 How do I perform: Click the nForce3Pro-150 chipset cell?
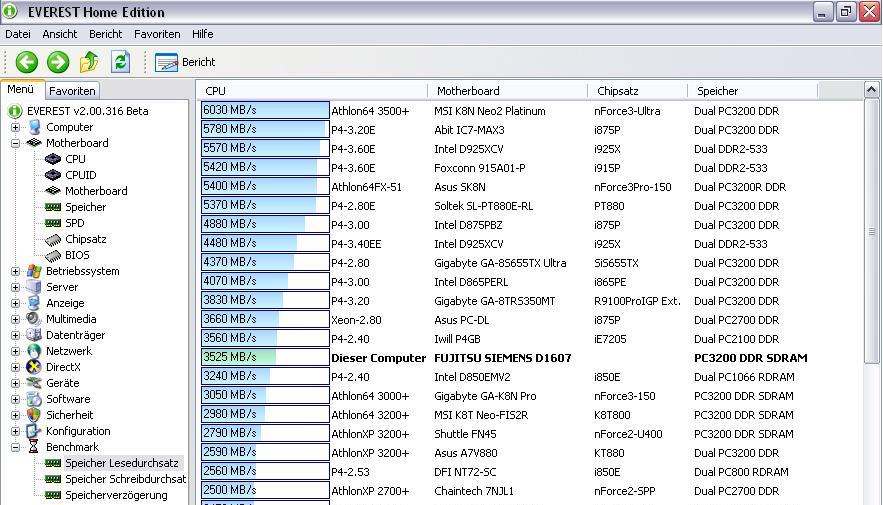tap(632, 187)
